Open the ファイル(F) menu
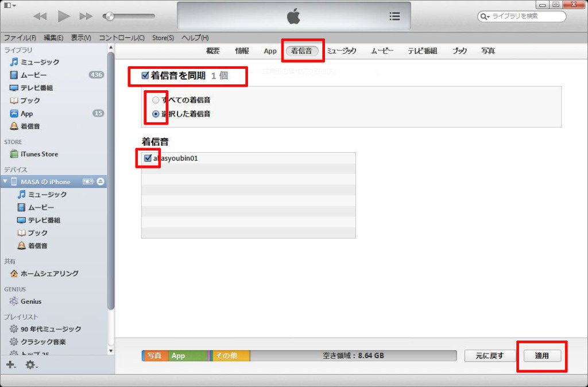The height and width of the screenshot is (387, 588). point(20,37)
